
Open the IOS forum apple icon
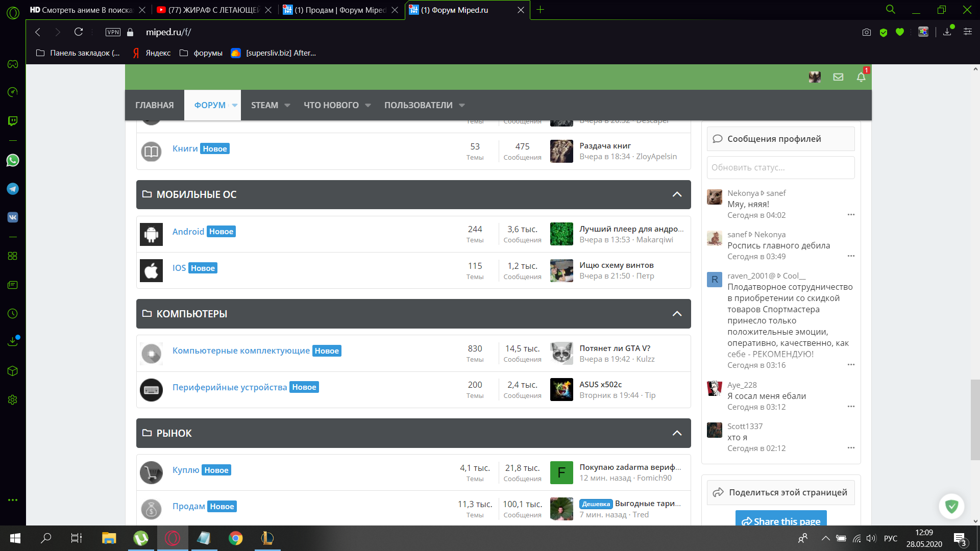[151, 270]
